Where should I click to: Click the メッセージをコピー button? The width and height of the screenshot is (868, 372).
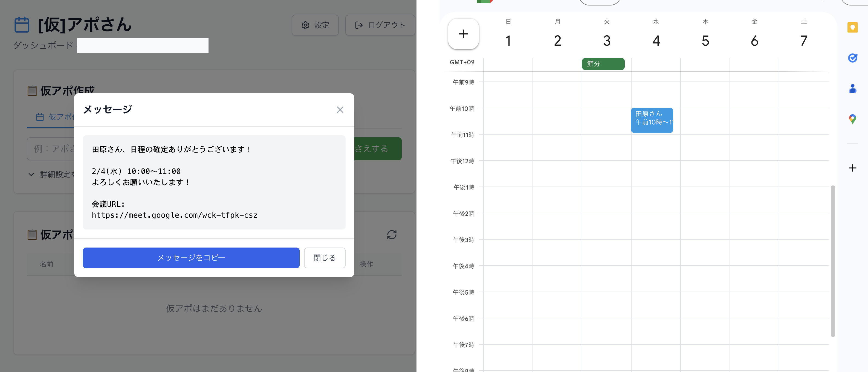click(x=191, y=258)
